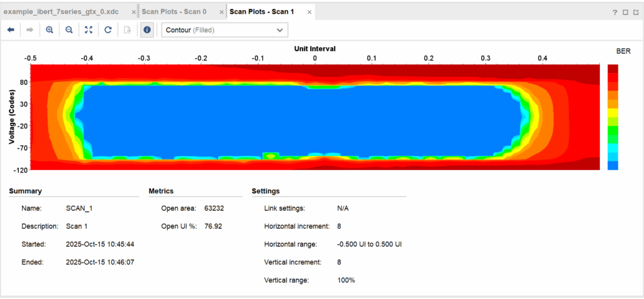The image size is (644, 299).
Task: Toggle the info summary panel button
Action: click(x=147, y=30)
